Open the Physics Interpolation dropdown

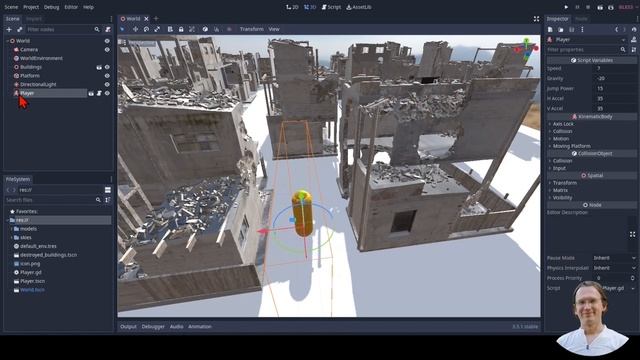coord(614,268)
